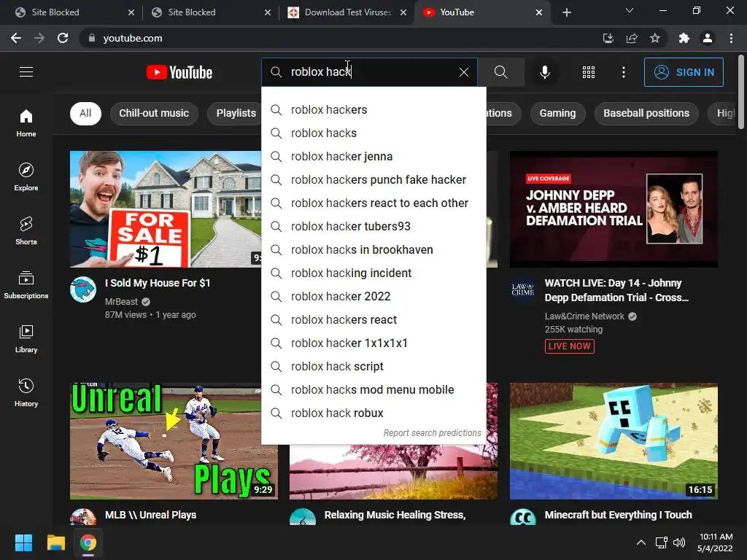Screen dimensions: 747x560
Task: Share this page via the address bar icon
Action: 632,38
